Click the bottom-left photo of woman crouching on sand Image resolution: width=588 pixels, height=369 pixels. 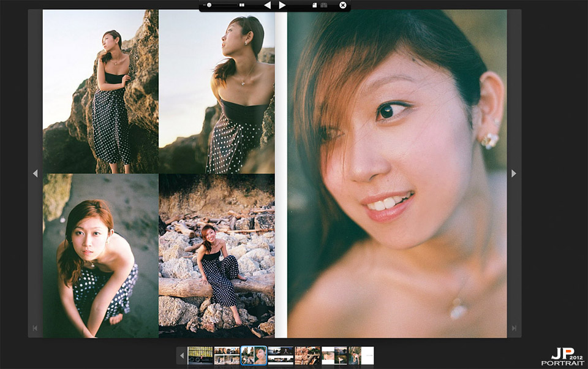[x=100, y=256]
